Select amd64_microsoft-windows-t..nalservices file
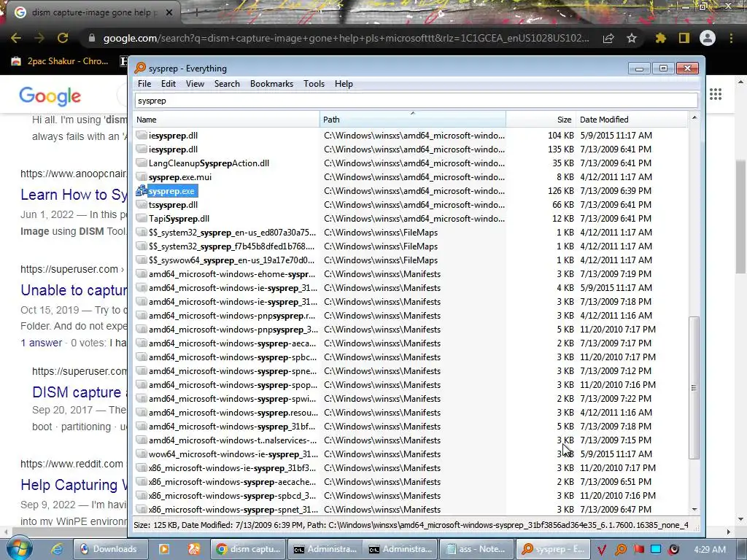 click(x=231, y=440)
